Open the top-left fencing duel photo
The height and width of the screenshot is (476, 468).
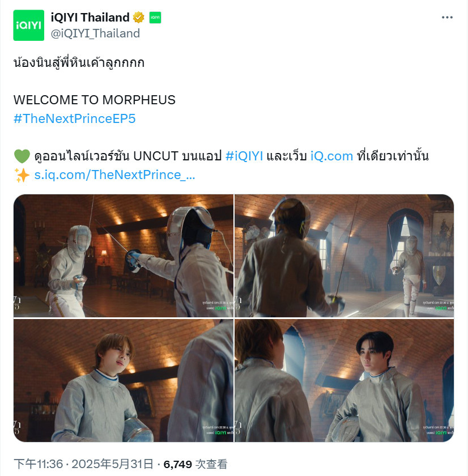[123, 256]
